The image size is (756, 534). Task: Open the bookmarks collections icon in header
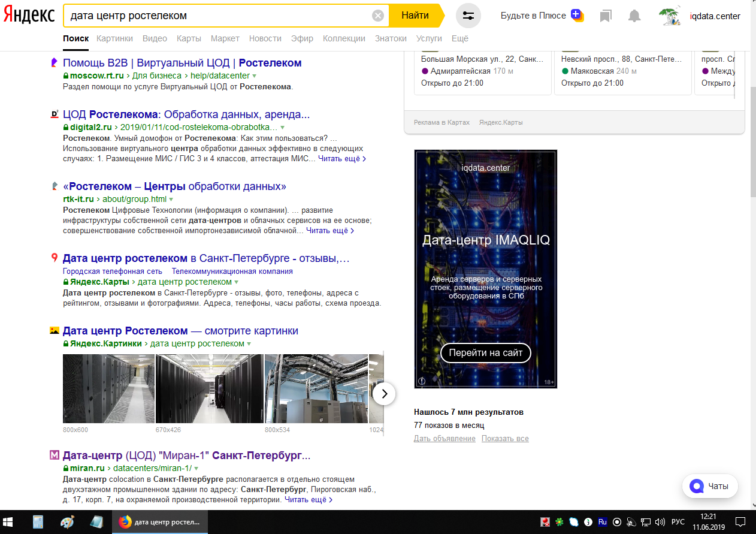[x=606, y=16]
